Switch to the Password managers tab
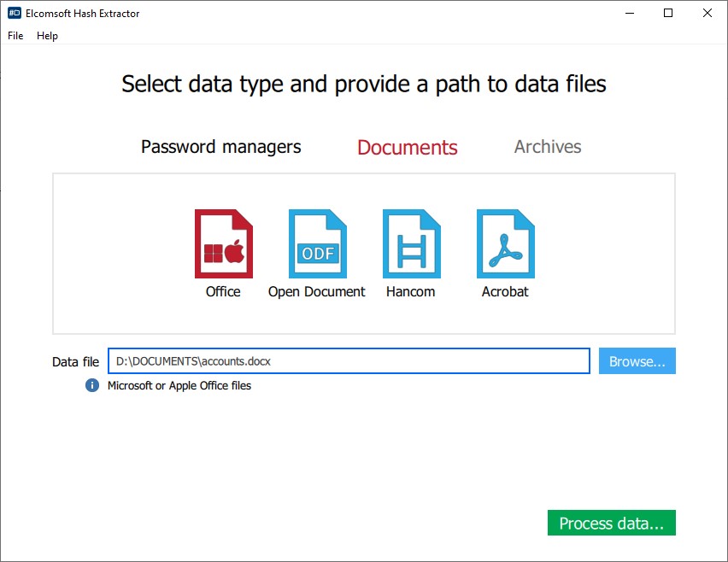 click(x=220, y=147)
